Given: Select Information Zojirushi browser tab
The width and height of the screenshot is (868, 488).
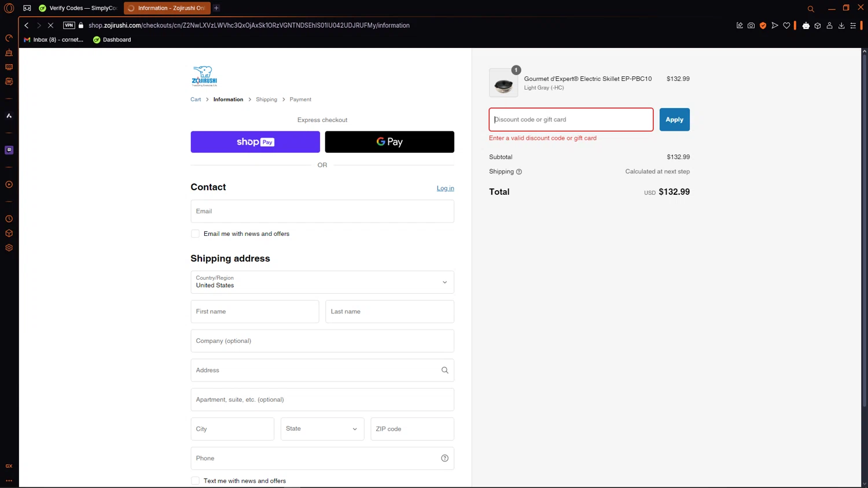Looking at the screenshot, I should point(167,8).
